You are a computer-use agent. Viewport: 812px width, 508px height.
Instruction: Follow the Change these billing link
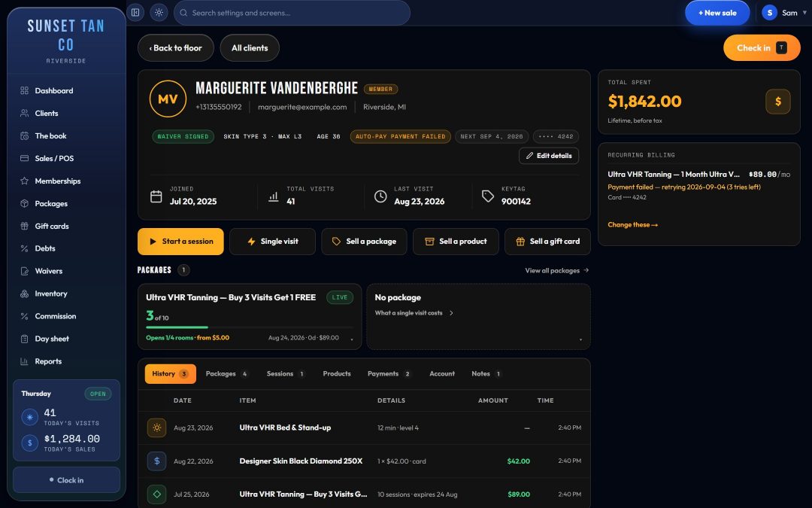point(633,225)
